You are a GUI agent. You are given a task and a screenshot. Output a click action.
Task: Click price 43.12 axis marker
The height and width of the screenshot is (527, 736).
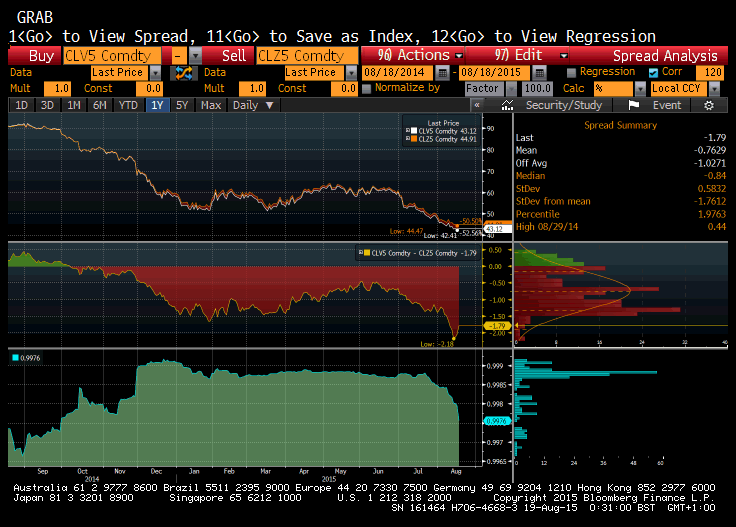[x=497, y=229]
